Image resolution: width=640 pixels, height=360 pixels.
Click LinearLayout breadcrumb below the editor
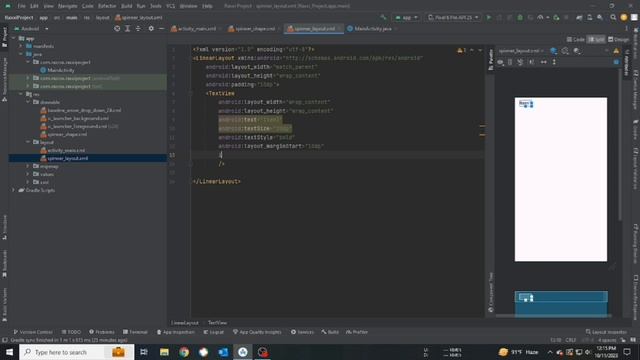click(184, 322)
